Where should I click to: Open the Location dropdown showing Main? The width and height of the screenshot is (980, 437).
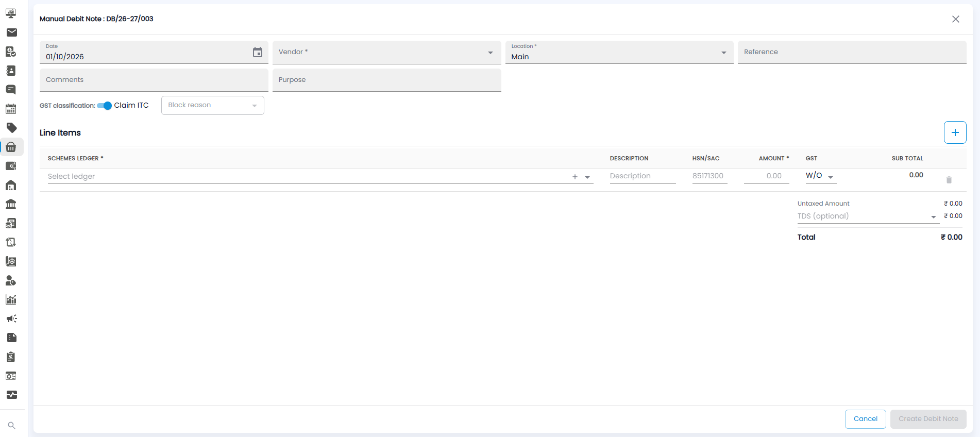pos(619,52)
